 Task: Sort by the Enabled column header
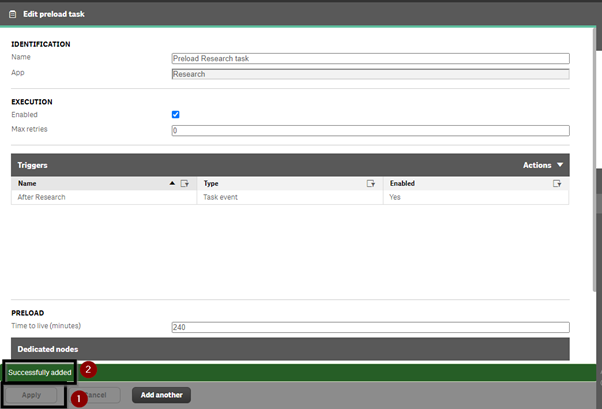pyautogui.click(x=402, y=184)
